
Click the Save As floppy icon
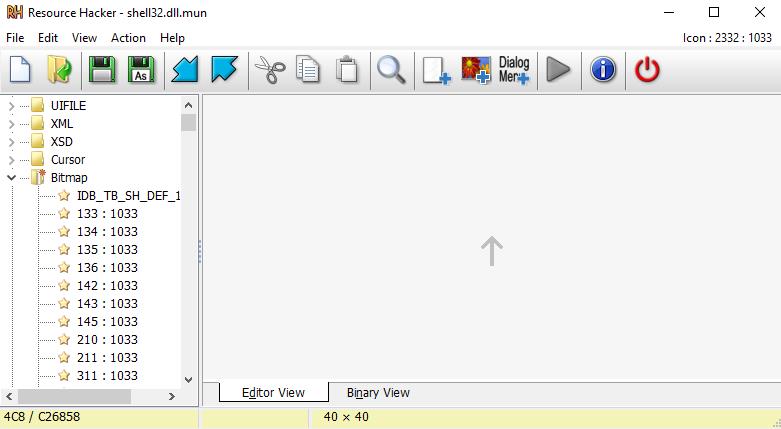[x=141, y=70]
